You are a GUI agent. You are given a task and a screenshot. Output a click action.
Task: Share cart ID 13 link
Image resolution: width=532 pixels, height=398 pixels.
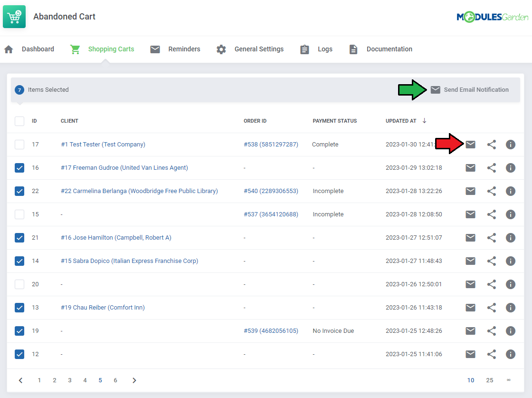click(x=492, y=308)
